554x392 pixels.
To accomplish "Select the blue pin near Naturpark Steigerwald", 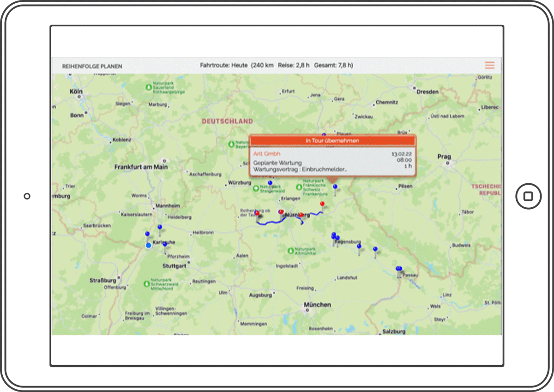I will [270, 184].
